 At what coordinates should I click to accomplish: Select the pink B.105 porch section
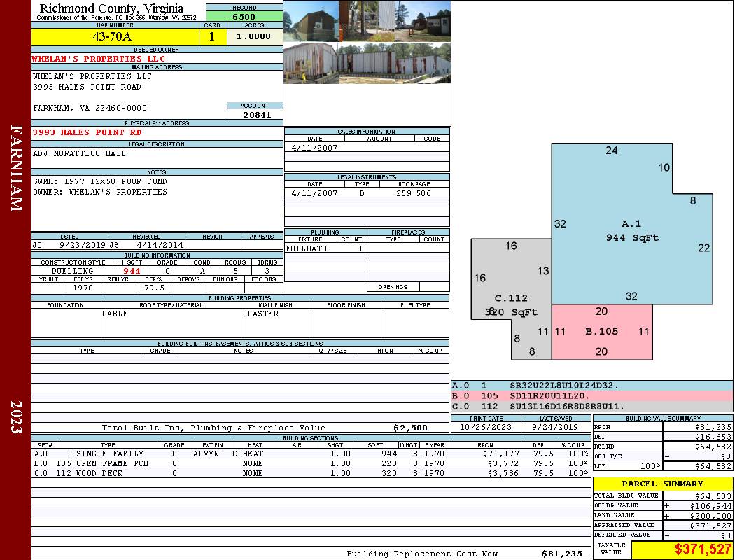[602, 332]
